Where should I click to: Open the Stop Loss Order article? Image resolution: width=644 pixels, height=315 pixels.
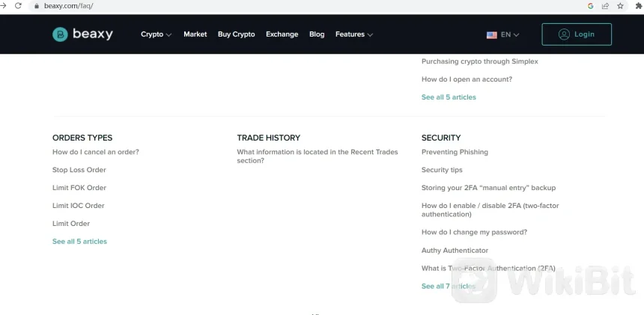(79, 170)
